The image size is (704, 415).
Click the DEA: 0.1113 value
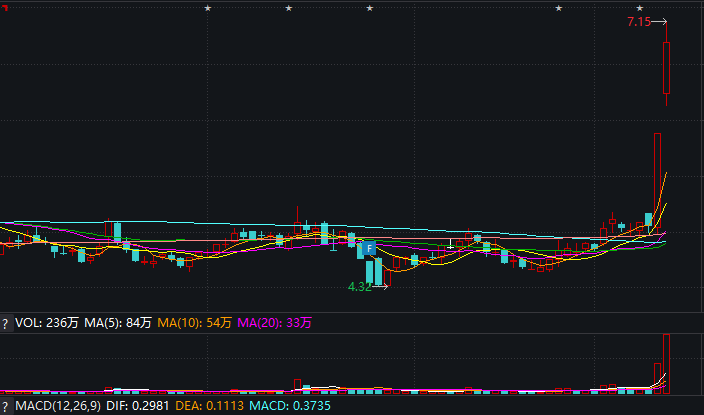point(209,406)
